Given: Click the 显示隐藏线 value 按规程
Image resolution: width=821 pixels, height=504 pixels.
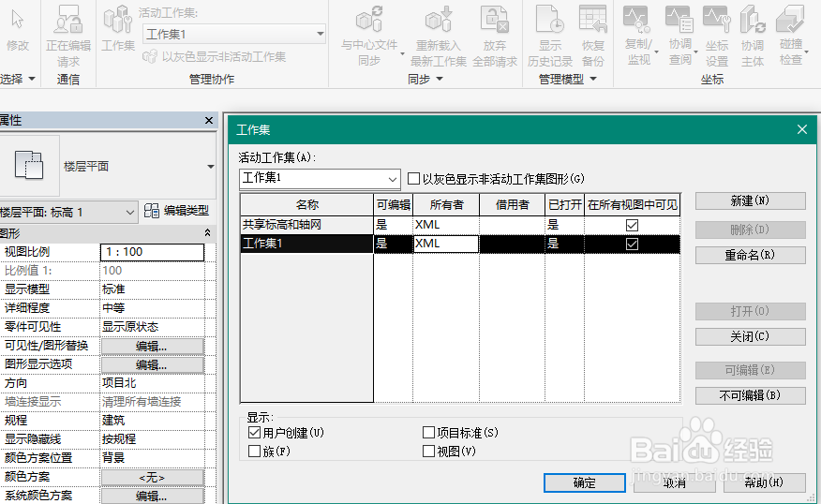Looking at the screenshot, I should tap(152, 439).
